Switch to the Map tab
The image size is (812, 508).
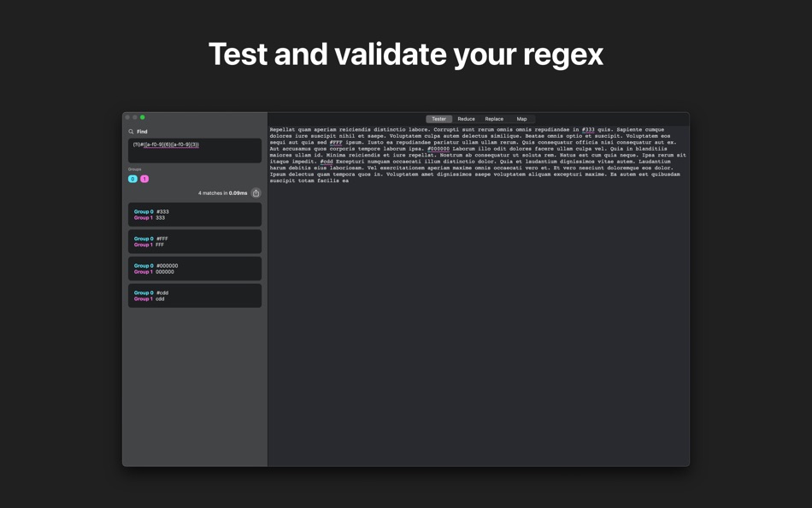pos(521,119)
